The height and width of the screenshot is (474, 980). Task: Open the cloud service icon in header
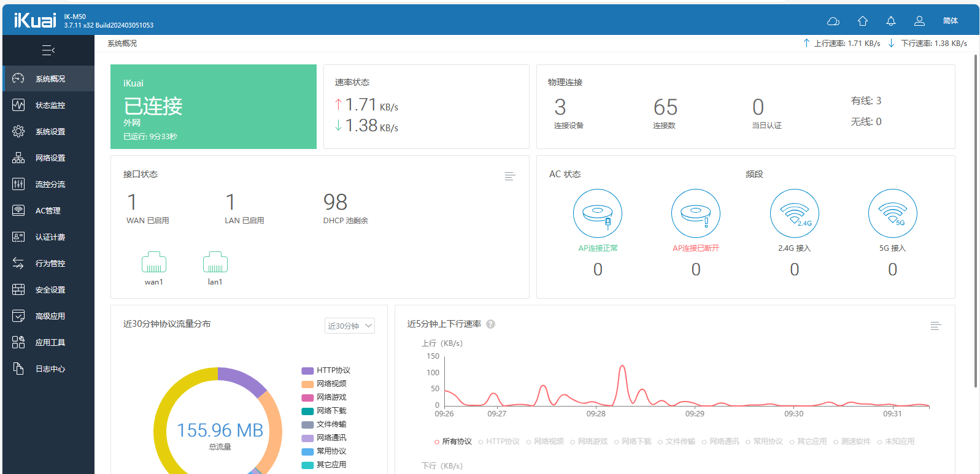point(833,21)
